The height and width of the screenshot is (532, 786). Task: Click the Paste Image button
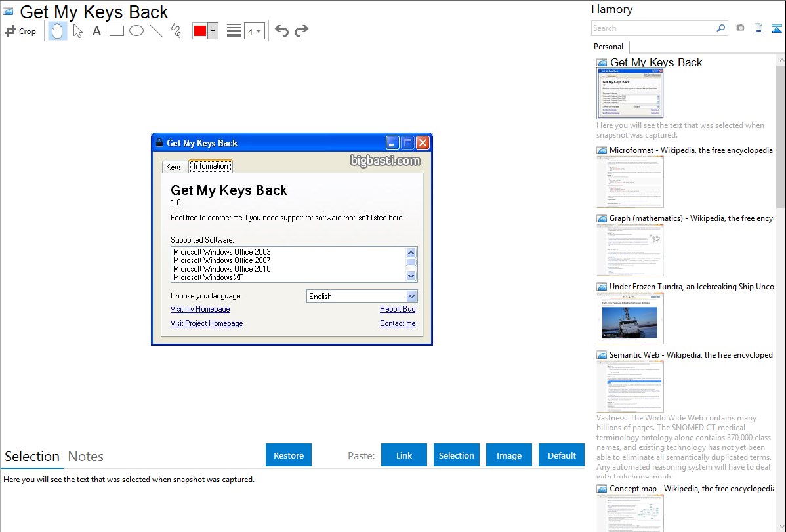[x=508, y=455]
